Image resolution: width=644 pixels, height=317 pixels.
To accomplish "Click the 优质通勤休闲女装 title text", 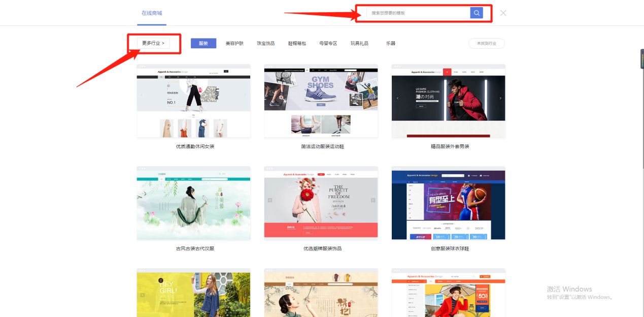I will tap(195, 146).
